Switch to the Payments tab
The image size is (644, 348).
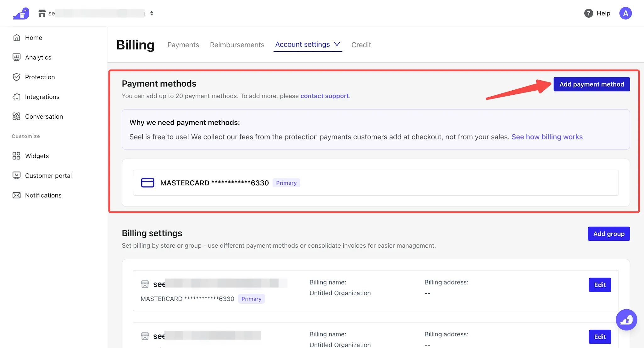pos(183,45)
